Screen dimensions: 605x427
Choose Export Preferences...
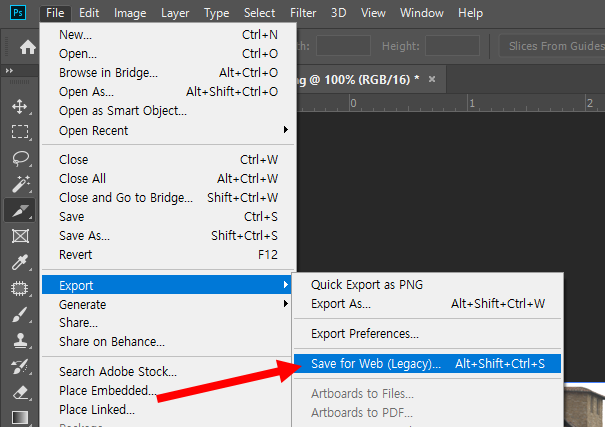[428, 333]
